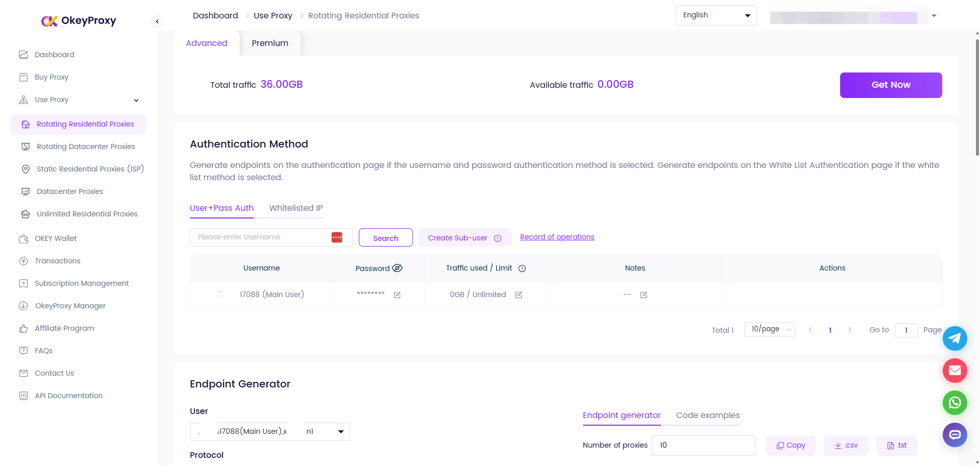
Task: Edit the main user password icon
Action: pyautogui.click(x=397, y=295)
